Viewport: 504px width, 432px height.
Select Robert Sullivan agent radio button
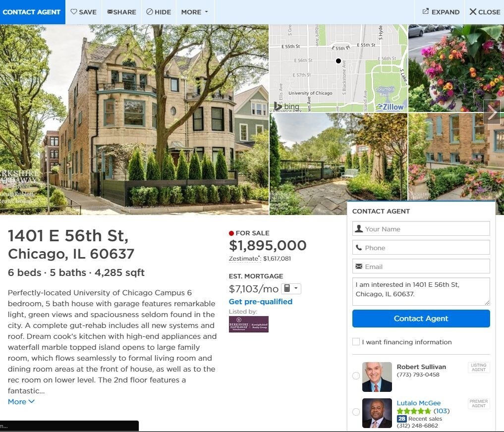[356, 376]
